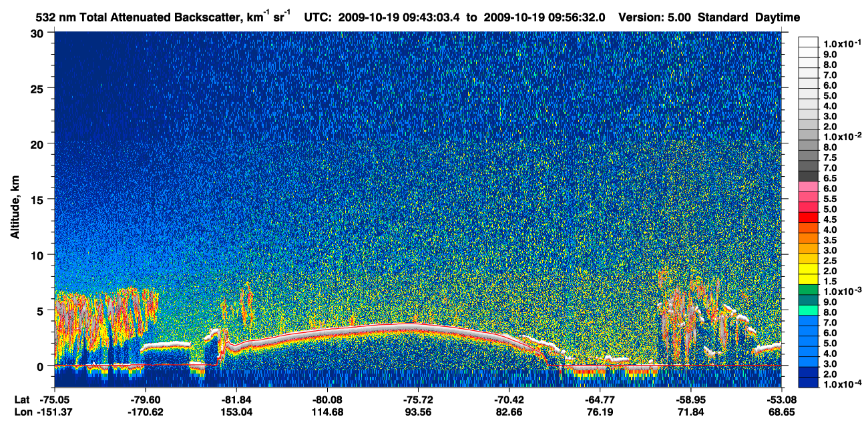Click the altitude tick label 20
The width and height of the screenshot is (868, 445).
(37, 143)
